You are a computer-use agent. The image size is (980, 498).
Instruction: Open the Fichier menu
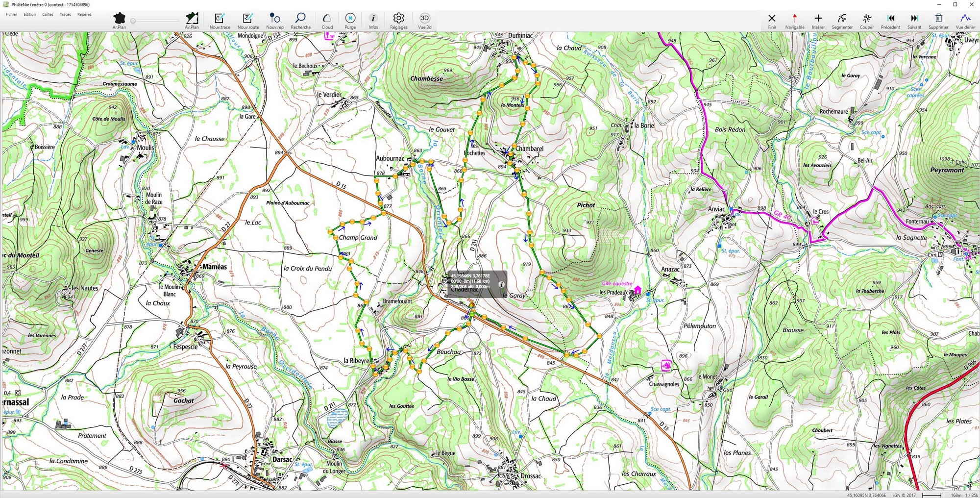pos(11,14)
